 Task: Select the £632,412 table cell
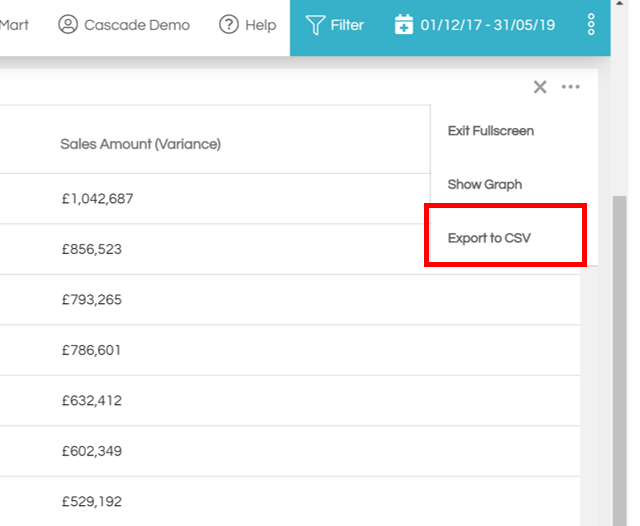[91, 401]
